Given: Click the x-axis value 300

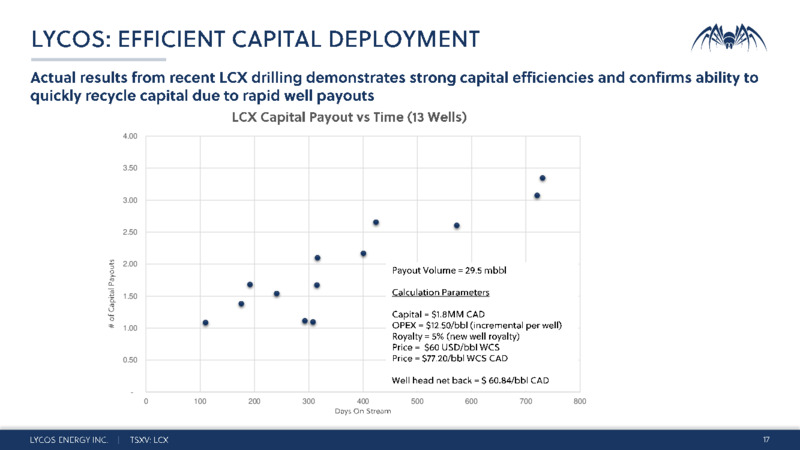Looking at the screenshot, I should pyautogui.click(x=308, y=401).
